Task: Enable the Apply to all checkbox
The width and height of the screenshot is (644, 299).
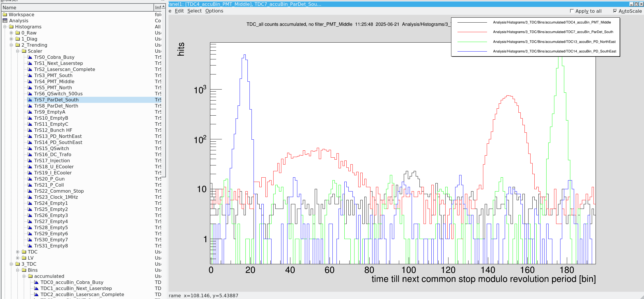Action: tap(572, 11)
